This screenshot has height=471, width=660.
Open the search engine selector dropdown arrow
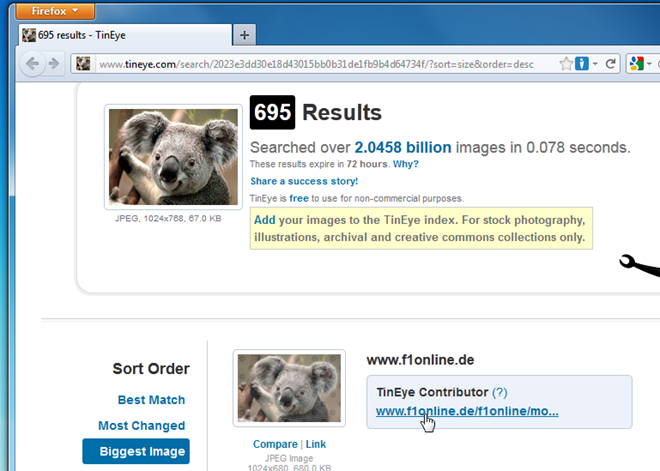649,64
